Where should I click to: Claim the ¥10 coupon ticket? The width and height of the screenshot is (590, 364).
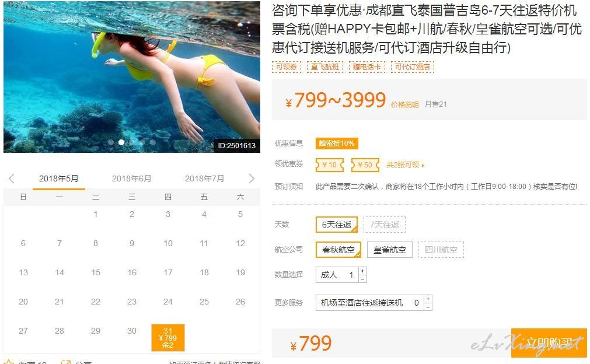(330, 164)
